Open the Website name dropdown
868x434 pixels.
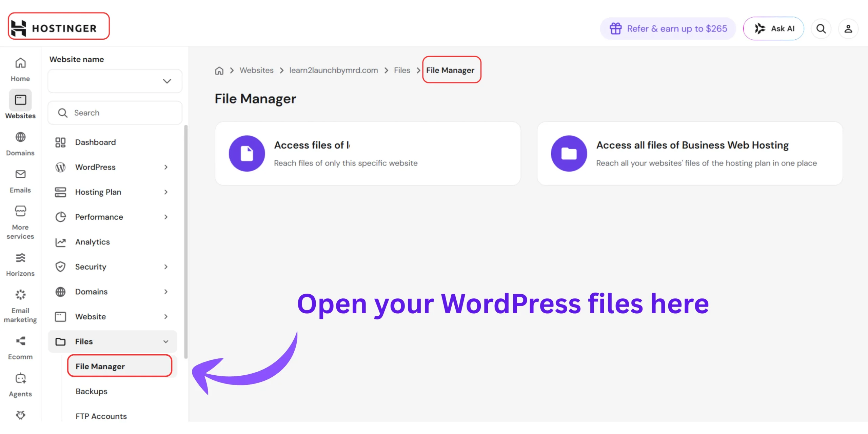coord(115,81)
